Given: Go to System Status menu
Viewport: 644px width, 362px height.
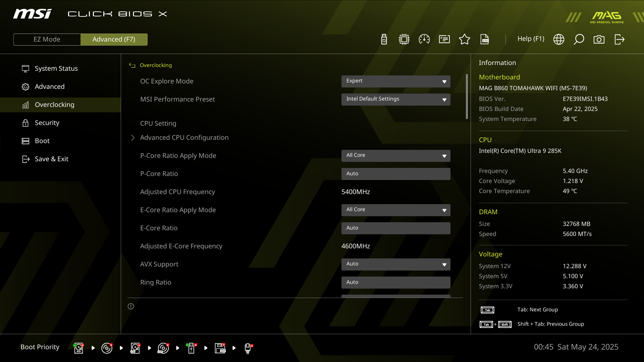Looking at the screenshot, I should pos(56,68).
